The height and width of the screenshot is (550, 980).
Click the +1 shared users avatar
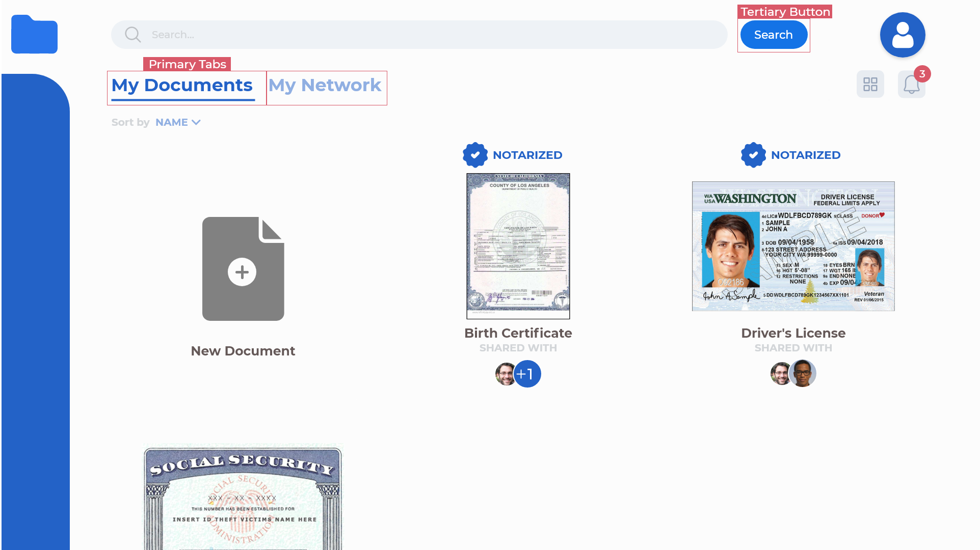(527, 374)
